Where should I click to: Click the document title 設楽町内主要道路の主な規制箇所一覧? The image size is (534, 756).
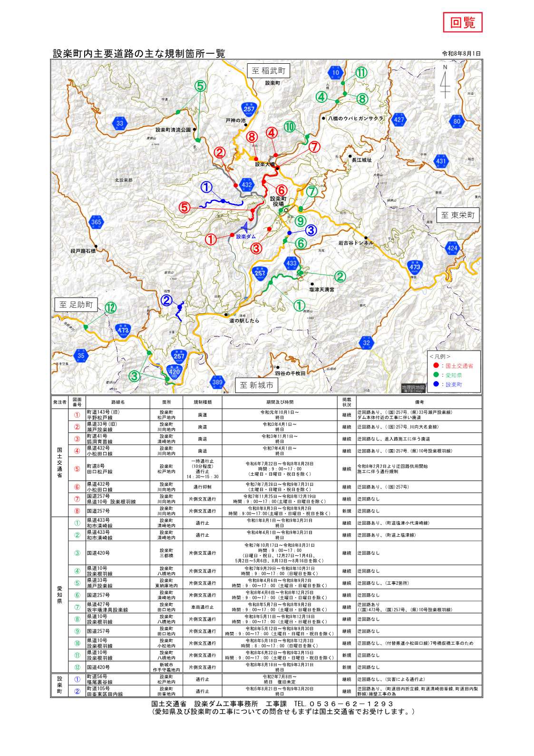(139, 54)
